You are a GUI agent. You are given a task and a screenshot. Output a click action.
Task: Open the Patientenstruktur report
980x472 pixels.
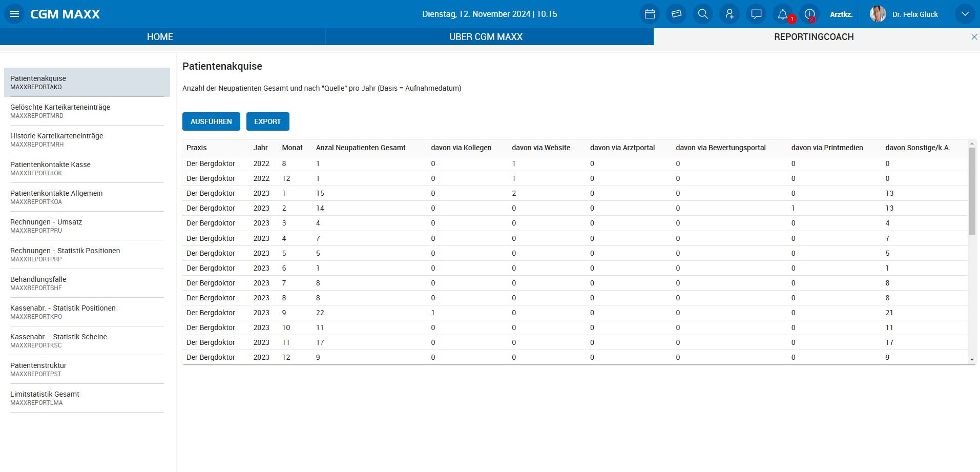(x=87, y=369)
